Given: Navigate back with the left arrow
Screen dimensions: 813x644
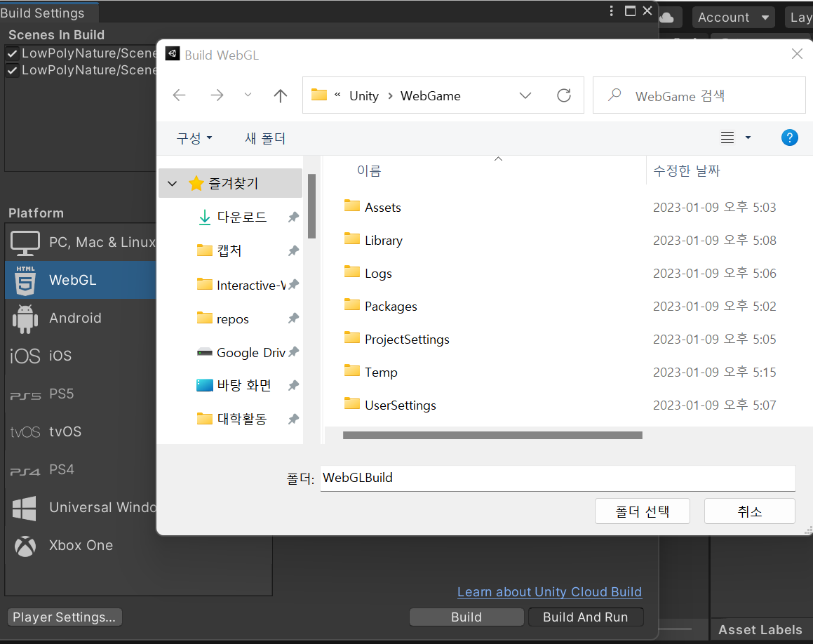Looking at the screenshot, I should pos(180,95).
